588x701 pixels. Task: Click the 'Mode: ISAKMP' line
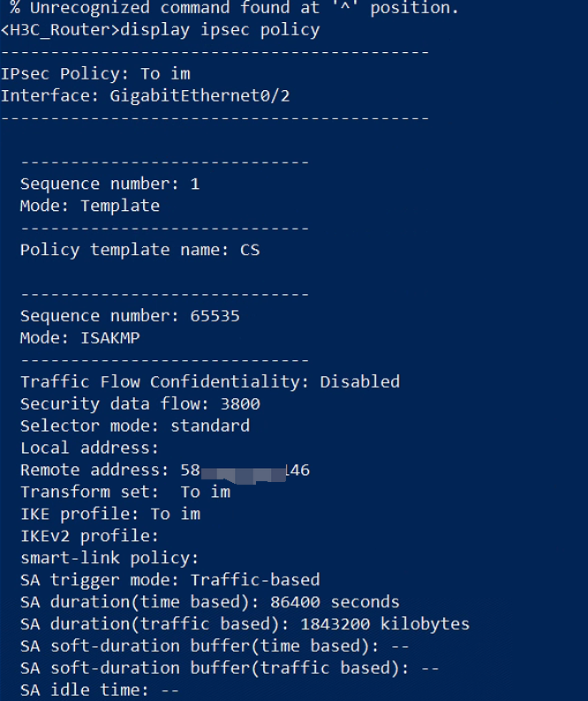pos(79,338)
